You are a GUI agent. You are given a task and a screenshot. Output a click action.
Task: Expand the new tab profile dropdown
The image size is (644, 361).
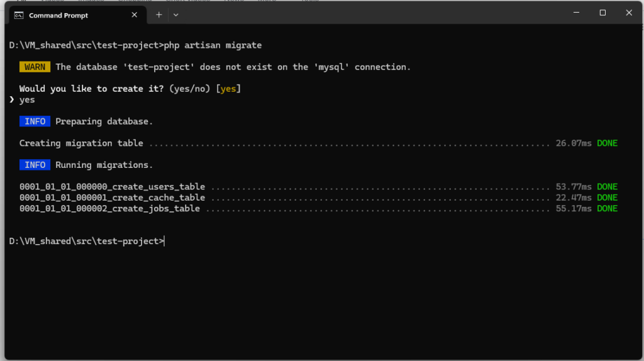[x=176, y=14]
